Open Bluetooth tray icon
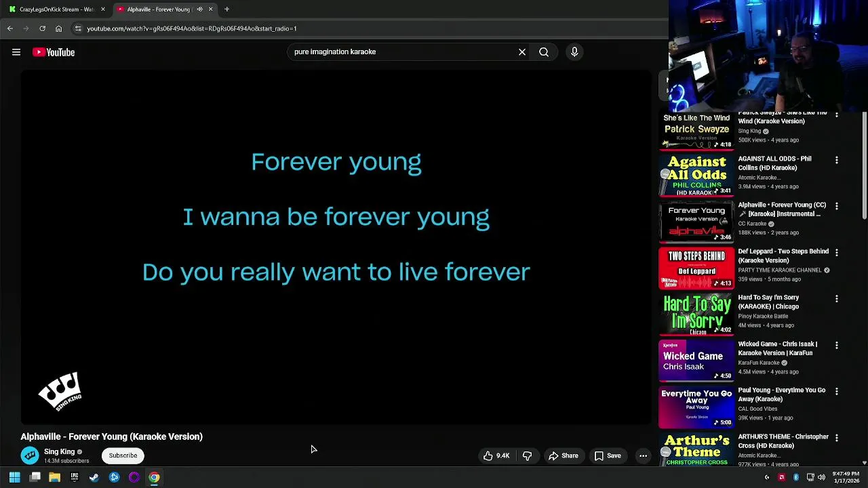 (796, 478)
